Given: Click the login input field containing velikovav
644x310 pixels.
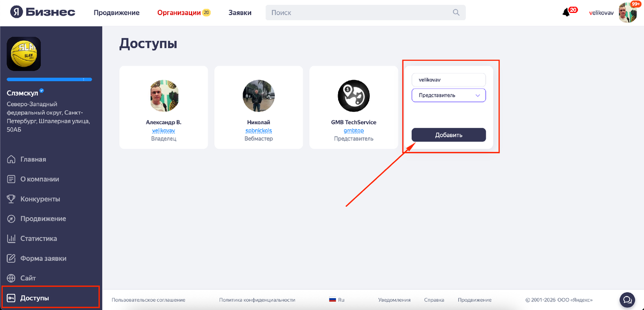Looking at the screenshot, I should 449,80.
